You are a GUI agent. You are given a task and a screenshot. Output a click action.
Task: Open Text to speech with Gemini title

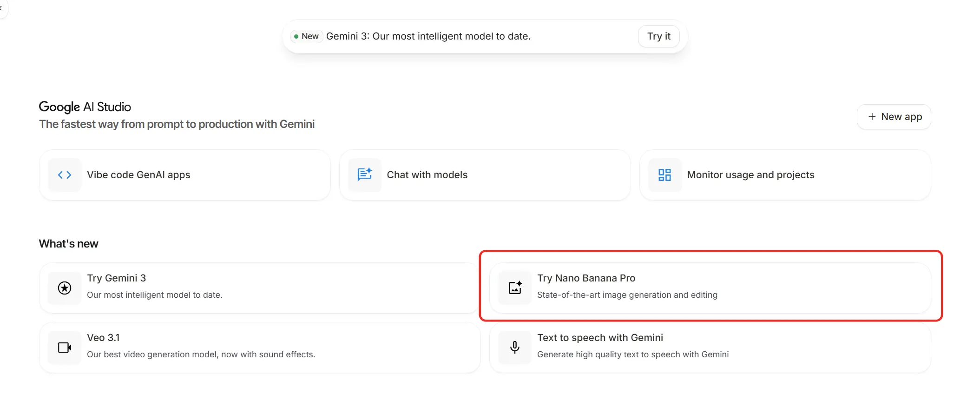click(600, 338)
